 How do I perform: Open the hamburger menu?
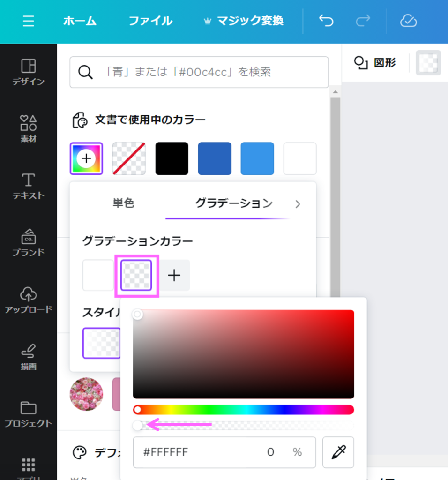28,21
